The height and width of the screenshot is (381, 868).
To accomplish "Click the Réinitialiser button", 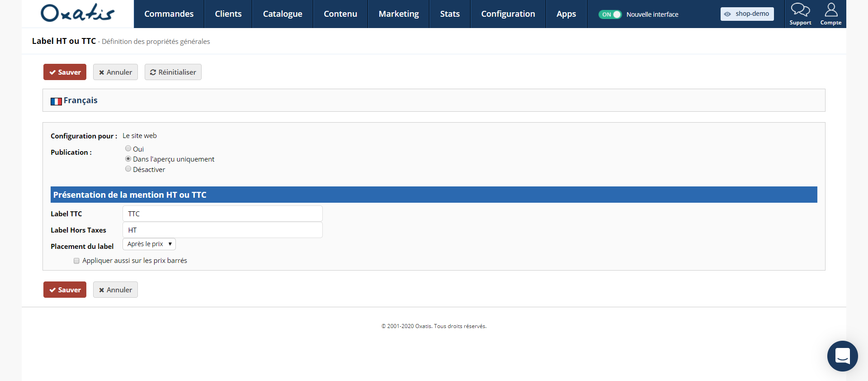I will pyautogui.click(x=173, y=72).
